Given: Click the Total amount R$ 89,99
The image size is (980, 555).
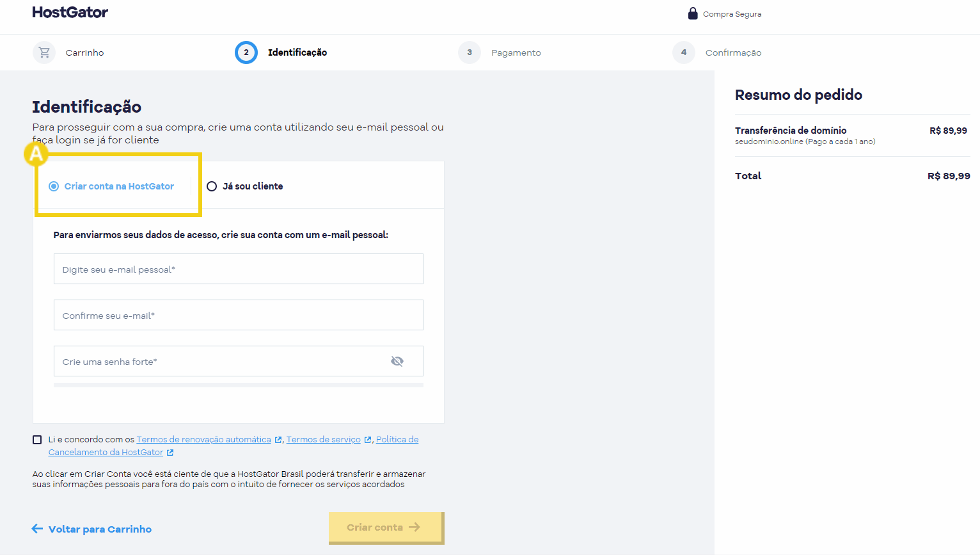Looking at the screenshot, I should (x=949, y=176).
